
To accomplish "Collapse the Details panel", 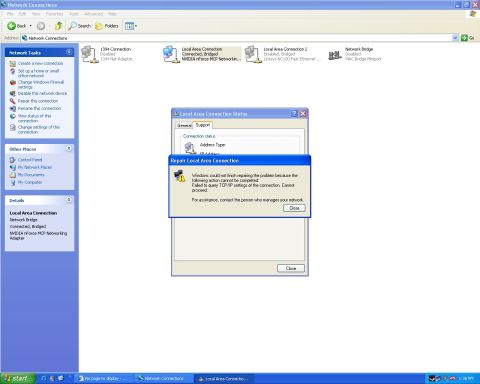I will [69, 200].
